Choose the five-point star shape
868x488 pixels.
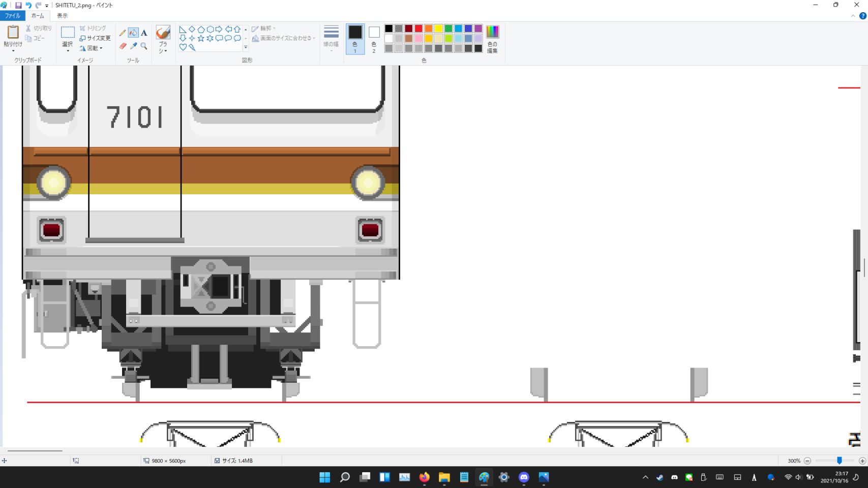point(201,38)
